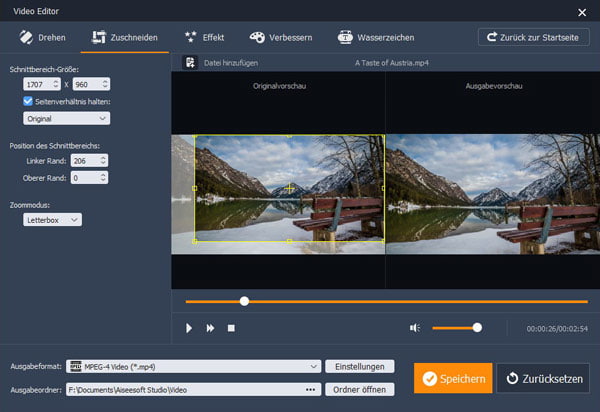The image size is (600, 412).
Task: Open the Letterbox Zoommodus dropdown
Action: [x=53, y=219]
